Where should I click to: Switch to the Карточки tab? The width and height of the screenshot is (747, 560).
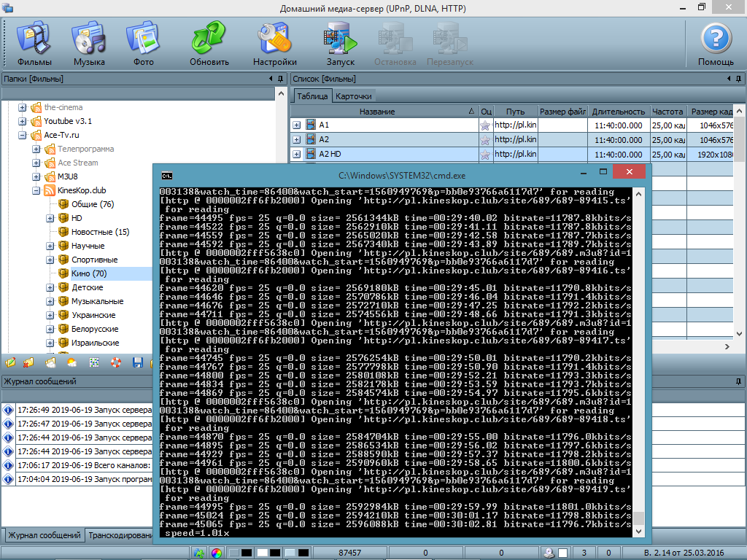pyautogui.click(x=353, y=96)
